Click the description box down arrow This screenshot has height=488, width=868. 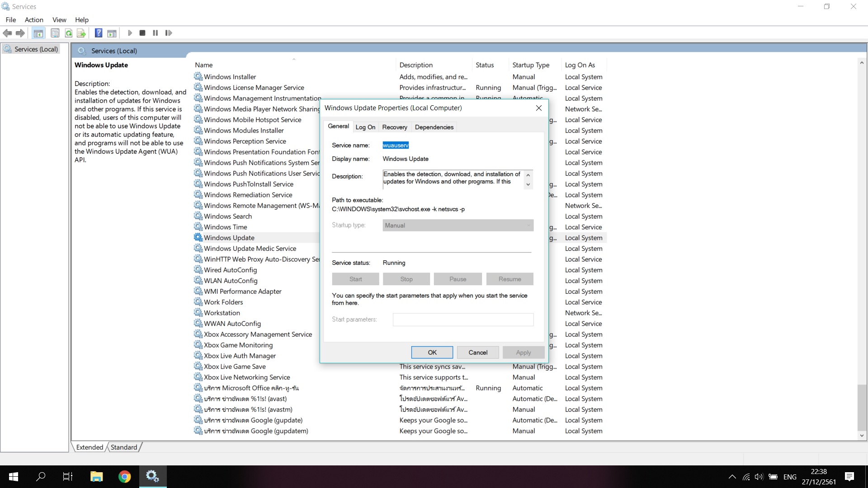coord(528,185)
